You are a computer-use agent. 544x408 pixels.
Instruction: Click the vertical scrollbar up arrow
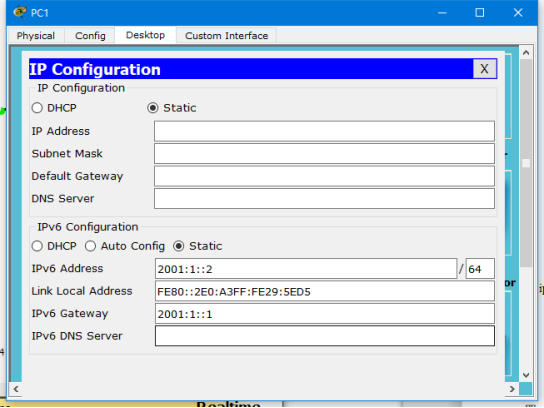click(526, 53)
